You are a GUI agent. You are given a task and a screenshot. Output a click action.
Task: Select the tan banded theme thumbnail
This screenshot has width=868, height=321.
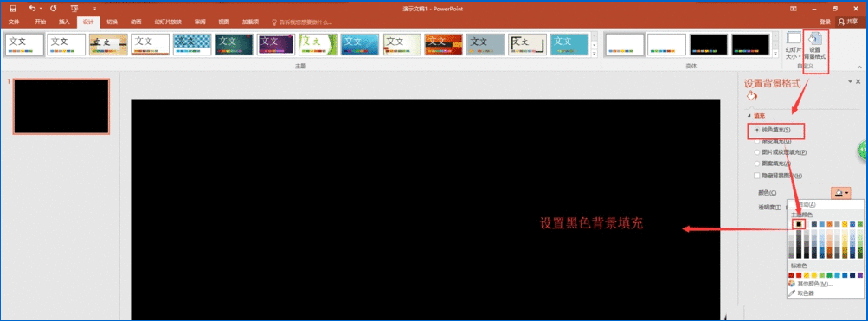click(x=108, y=44)
